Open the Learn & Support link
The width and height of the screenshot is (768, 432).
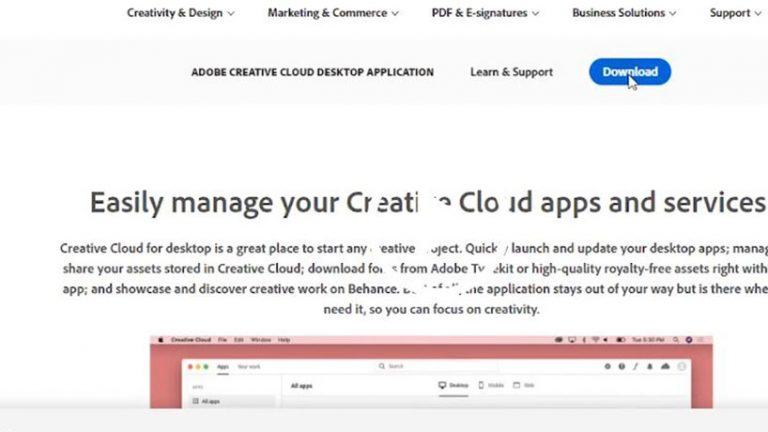click(511, 72)
